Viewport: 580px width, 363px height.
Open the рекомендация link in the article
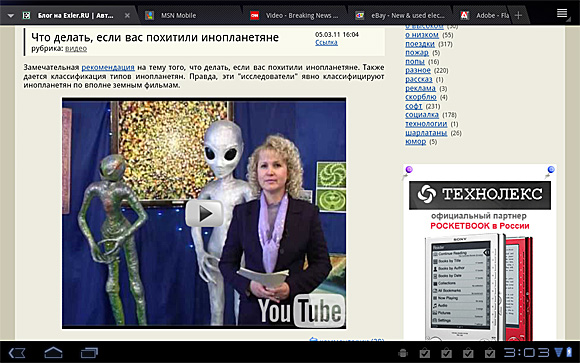point(108,67)
